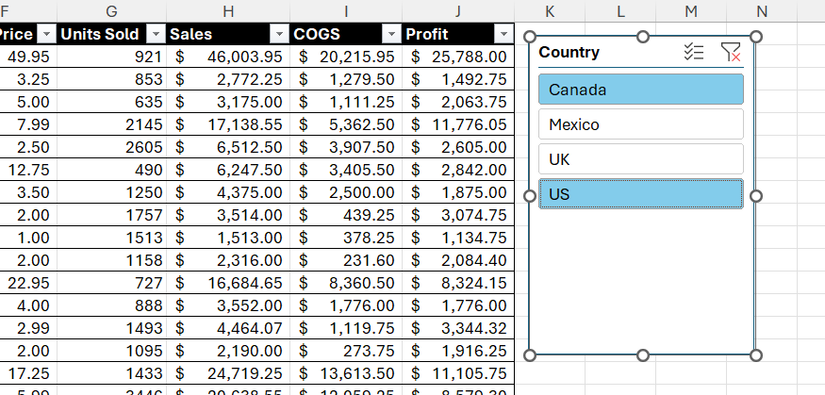The width and height of the screenshot is (825, 395).
Task: Select COGS cell 3,907.50
Action: [346, 147]
